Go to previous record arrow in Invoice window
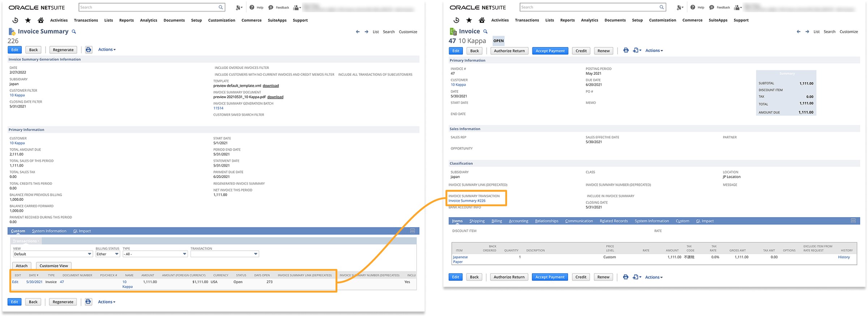The width and height of the screenshot is (868, 317). click(799, 32)
